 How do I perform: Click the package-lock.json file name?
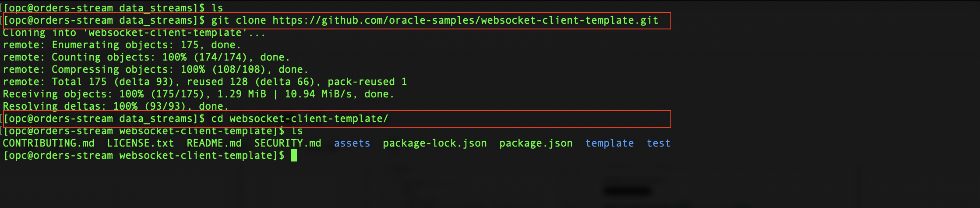pos(435,143)
